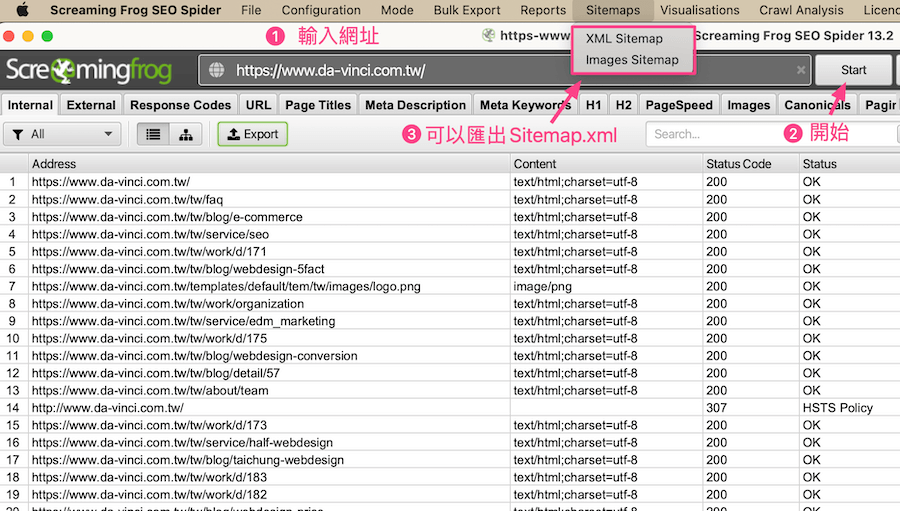This screenshot has height=511, width=900.
Task: Sort by the Address column header
Action: tap(269, 164)
